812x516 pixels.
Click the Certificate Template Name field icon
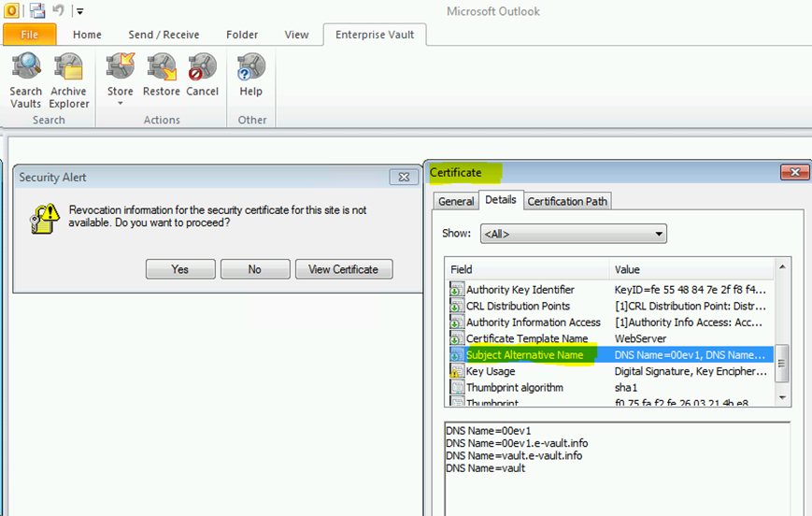[457, 338]
